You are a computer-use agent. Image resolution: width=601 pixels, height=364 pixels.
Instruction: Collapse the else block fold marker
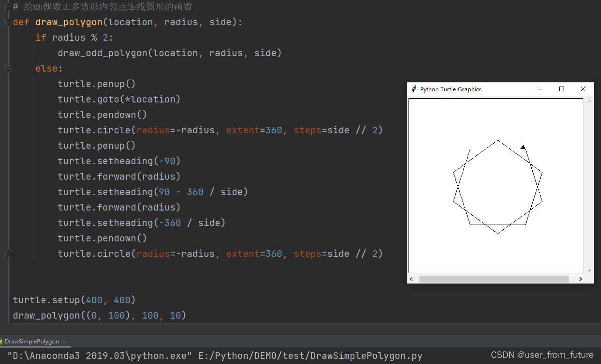(8, 69)
